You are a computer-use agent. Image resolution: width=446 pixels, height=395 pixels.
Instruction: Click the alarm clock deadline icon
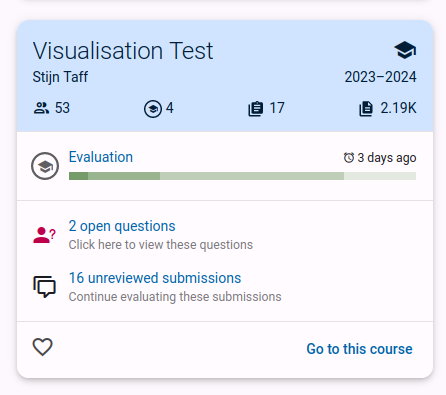pos(349,157)
